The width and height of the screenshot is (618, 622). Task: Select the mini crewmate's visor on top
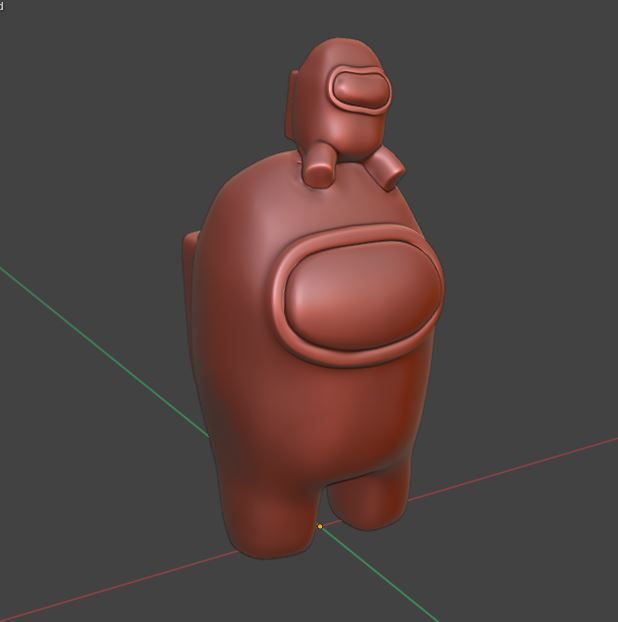pyautogui.click(x=361, y=90)
